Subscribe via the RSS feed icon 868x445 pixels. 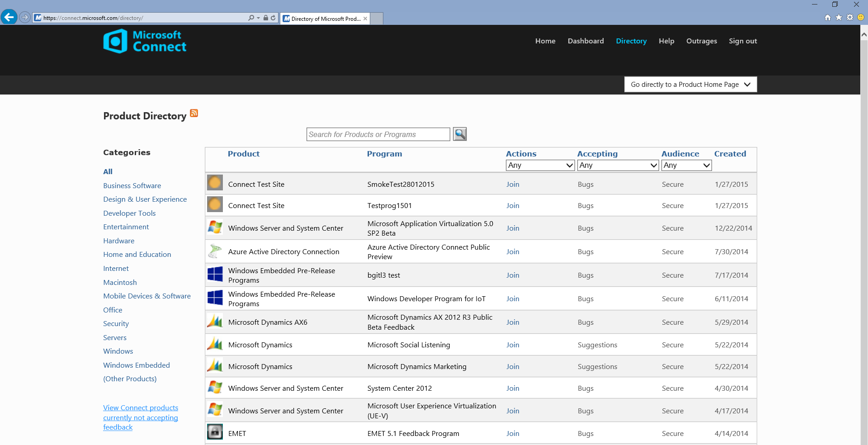tap(194, 113)
